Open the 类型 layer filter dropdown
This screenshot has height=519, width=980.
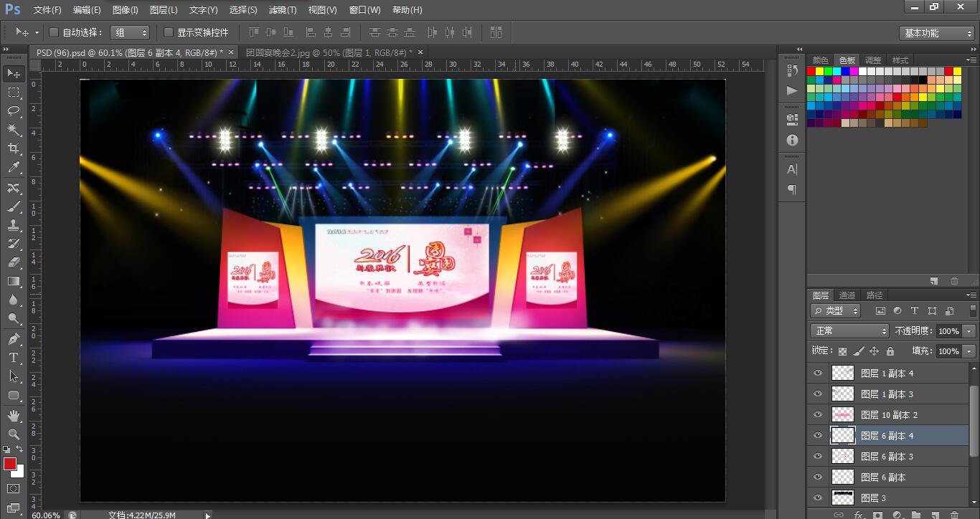pos(836,311)
